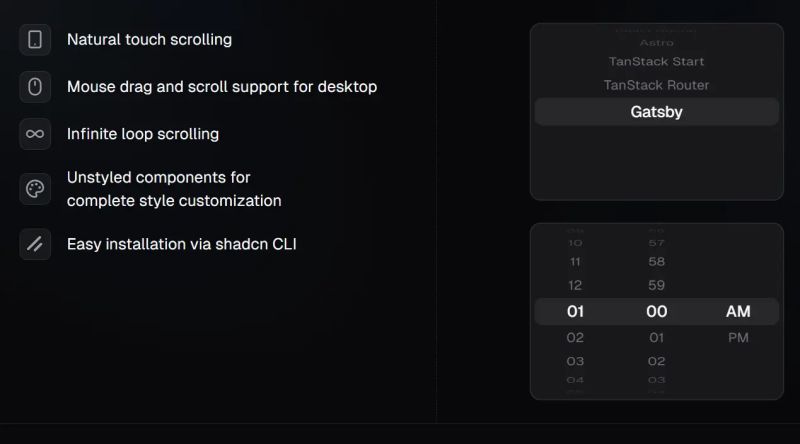Select hour 01 in the time picker
The height and width of the screenshot is (444, 800).
(575, 311)
